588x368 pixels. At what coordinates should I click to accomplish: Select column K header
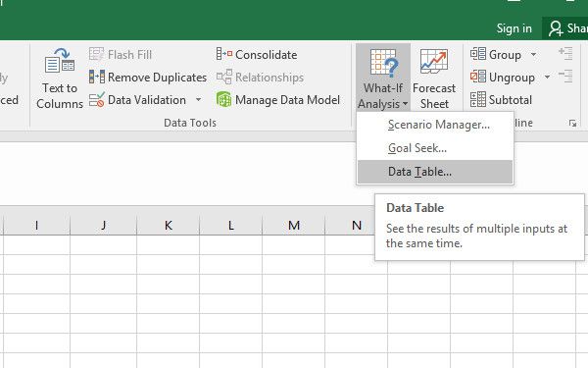(x=169, y=226)
